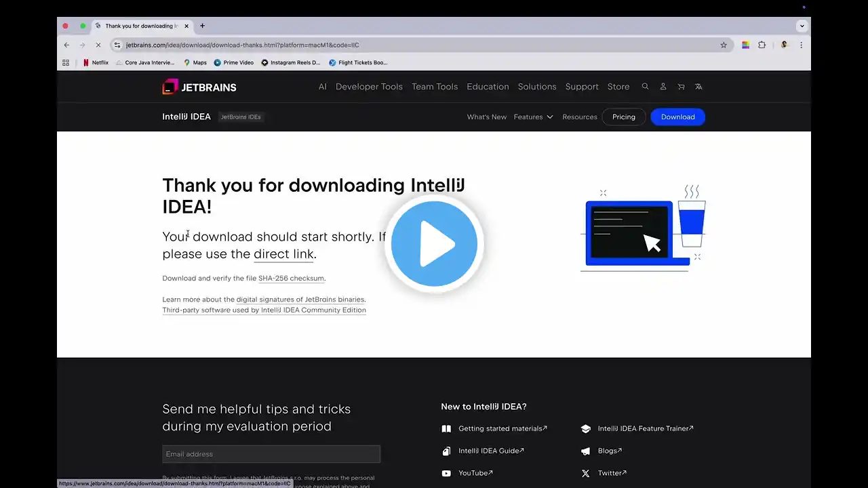Use the direct link to download
Screen dimensions: 868x488
tap(283, 254)
